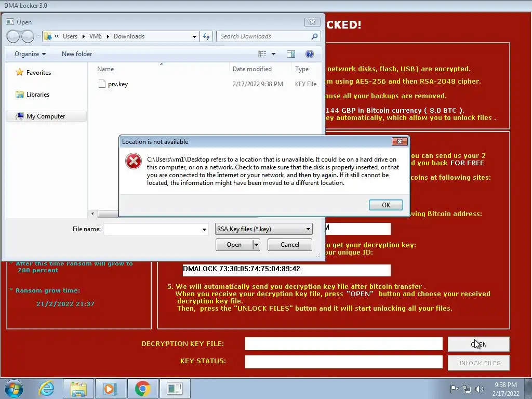This screenshot has height=399, width=532.
Task: Cancel the Open file dialog
Action: pos(290,245)
